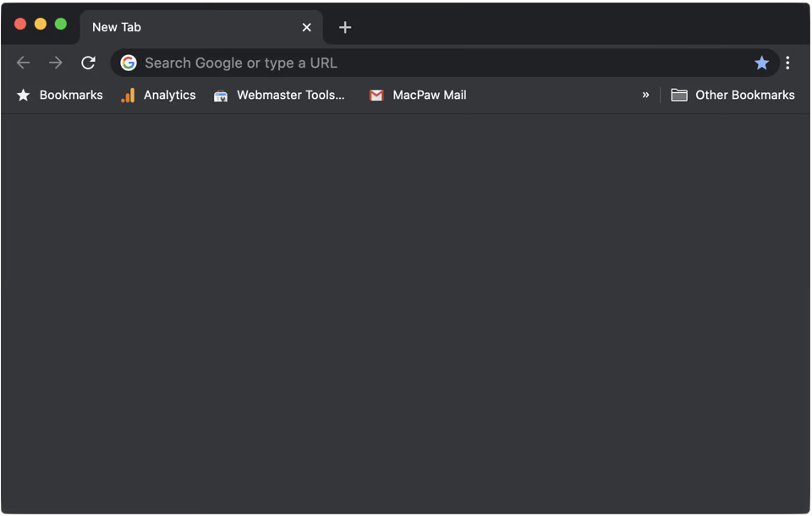Click the back navigation arrow
Viewport: 812px width, 516px height.
click(24, 63)
